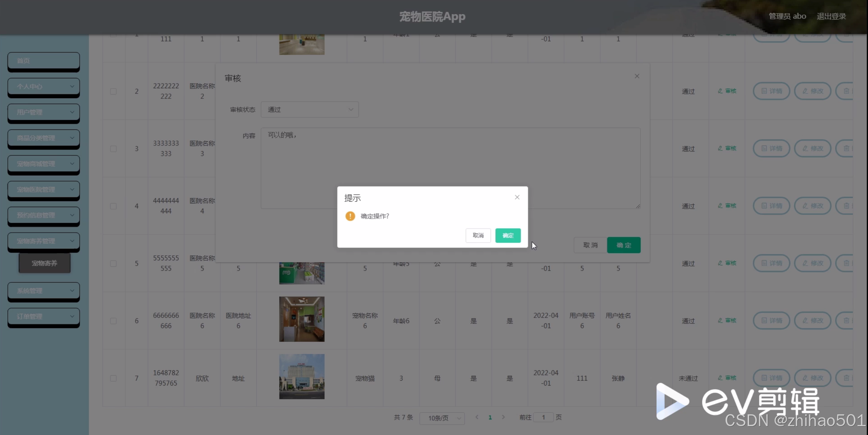Tick the checkbox for row 2
This screenshot has width=868, height=435.
click(x=113, y=91)
